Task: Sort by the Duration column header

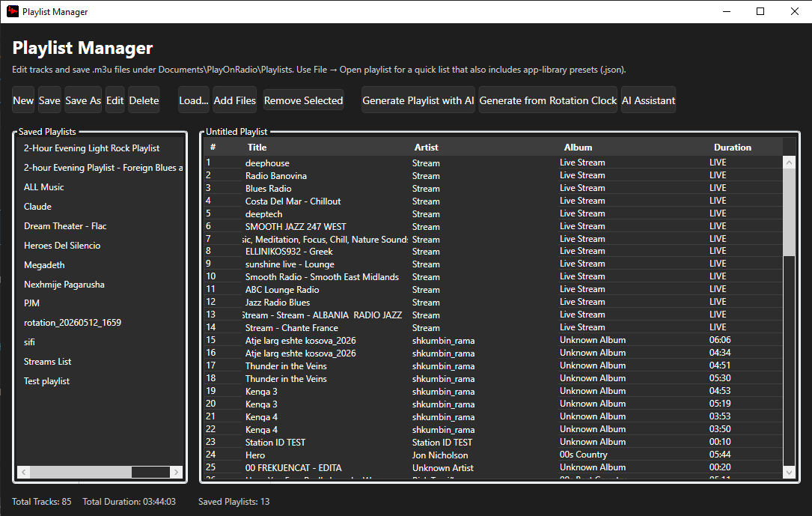Action: [732, 147]
